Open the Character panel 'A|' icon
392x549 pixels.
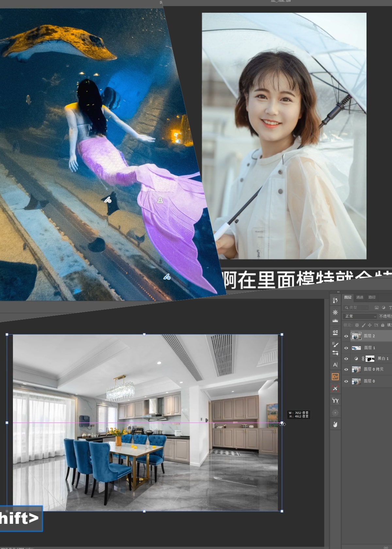[335, 365]
